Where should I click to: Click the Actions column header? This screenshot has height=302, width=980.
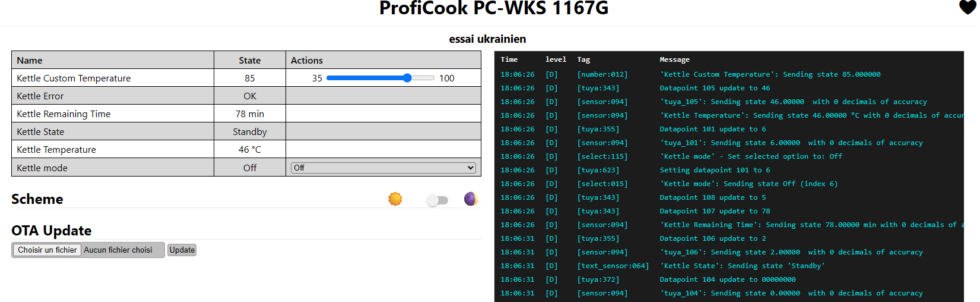pos(307,60)
